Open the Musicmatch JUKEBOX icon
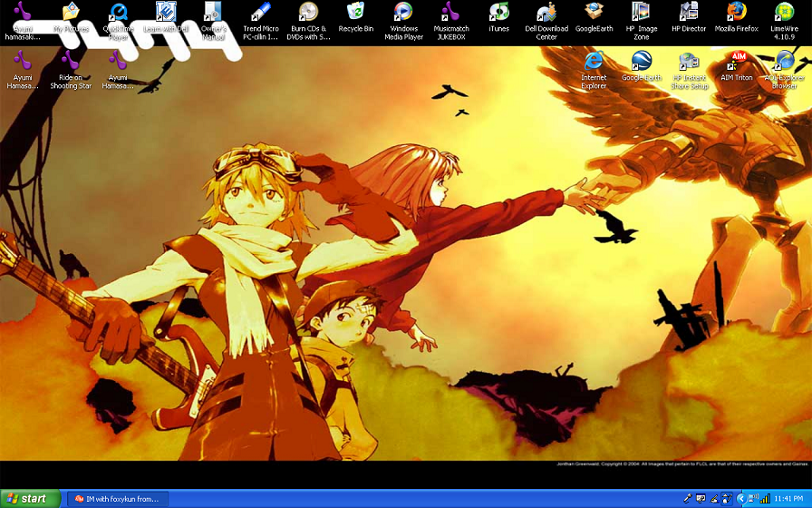This screenshot has height=508, width=812. pos(451,21)
